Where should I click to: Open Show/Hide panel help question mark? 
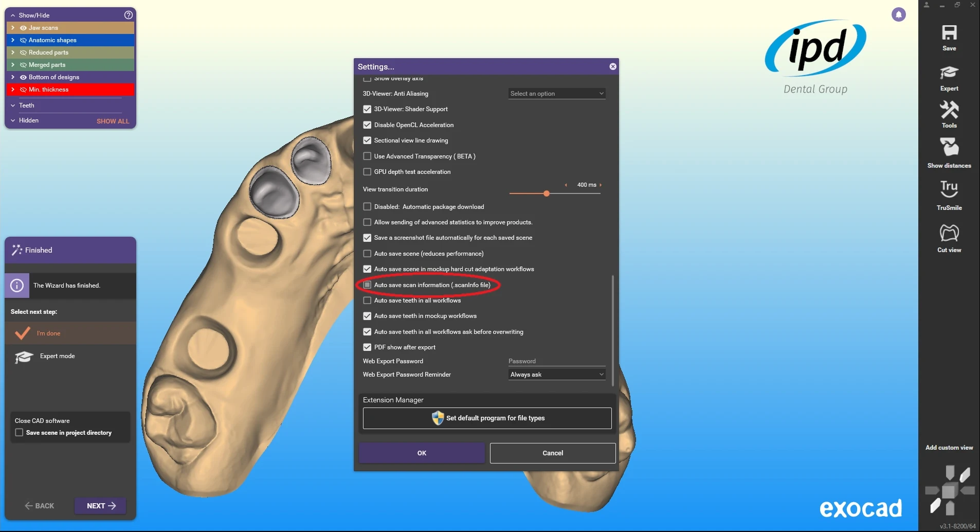point(129,15)
